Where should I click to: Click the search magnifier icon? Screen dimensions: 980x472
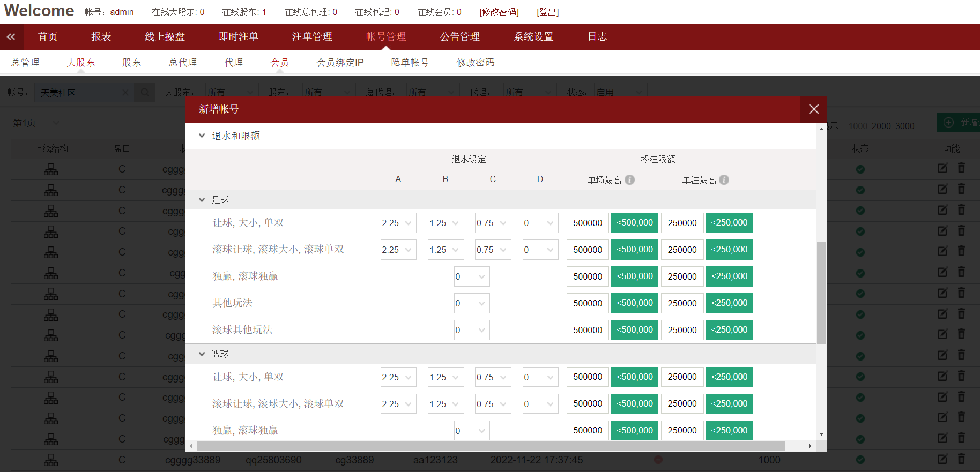click(x=145, y=93)
